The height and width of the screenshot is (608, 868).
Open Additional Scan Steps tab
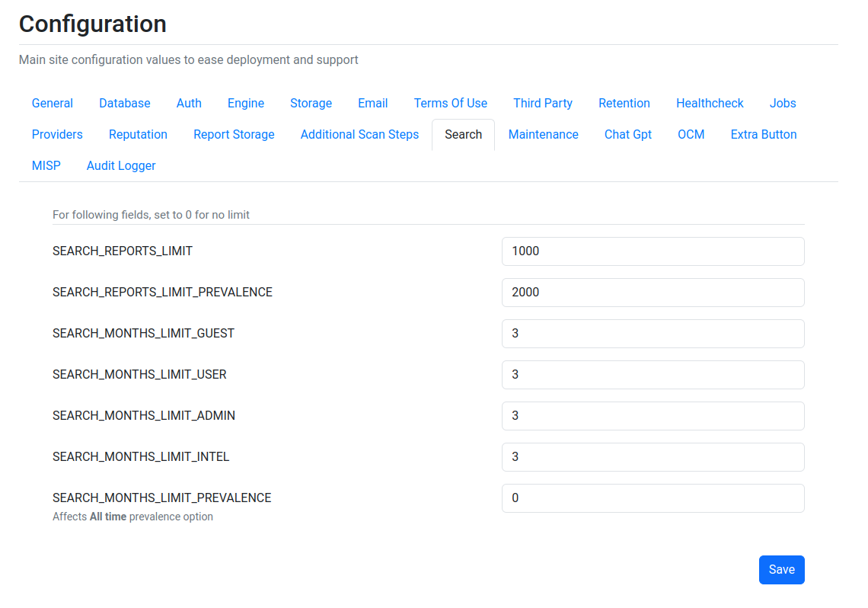359,135
